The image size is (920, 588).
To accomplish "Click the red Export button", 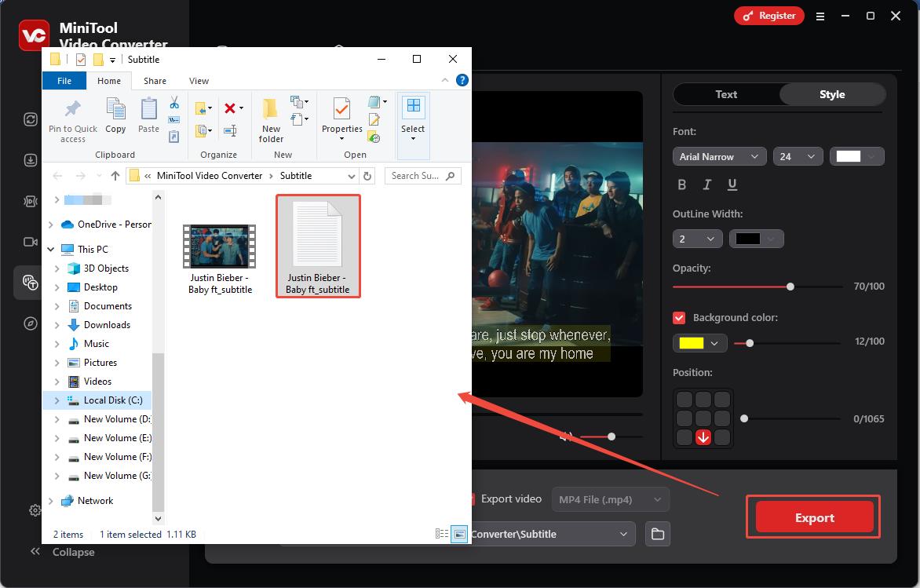I will 814,517.
